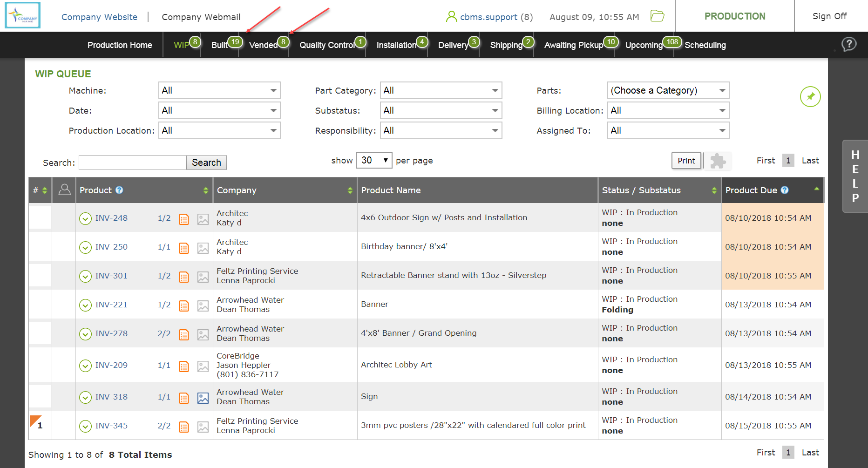This screenshot has width=868, height=468.
Task: Open the vertical HELP side tab
Action: [x=855, y=176]
